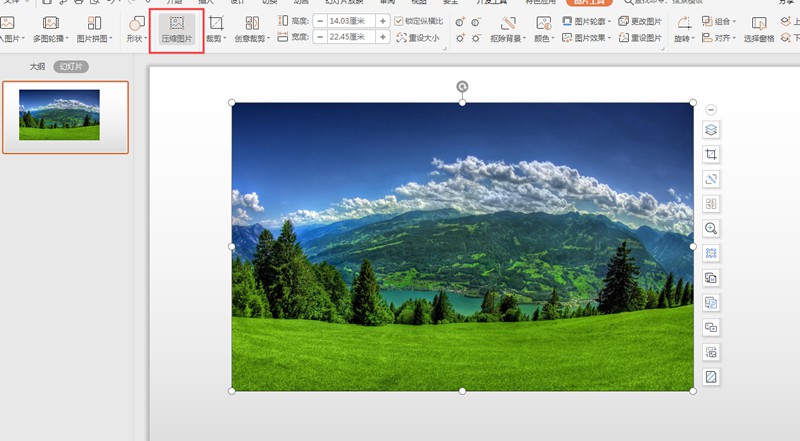
Task: Click the picture's top-left resize handle
Action: pyautogui.click(x=232, y=103)
